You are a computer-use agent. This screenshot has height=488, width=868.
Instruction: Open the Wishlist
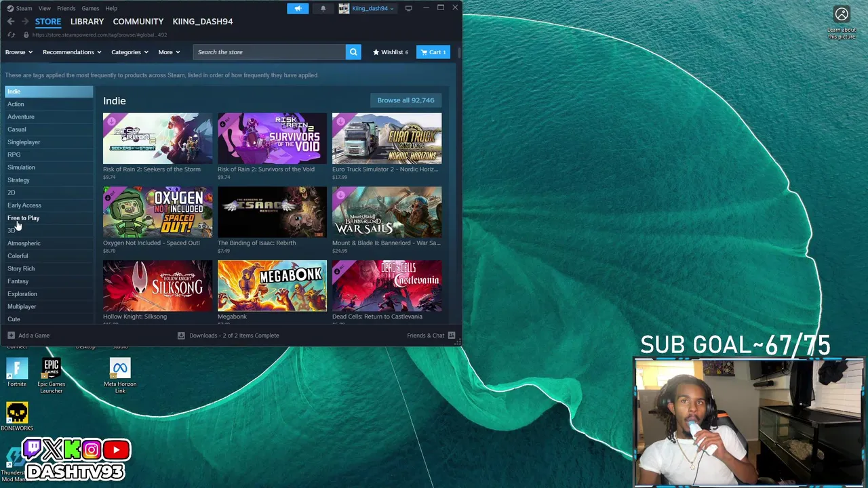[x=391, y=52]
